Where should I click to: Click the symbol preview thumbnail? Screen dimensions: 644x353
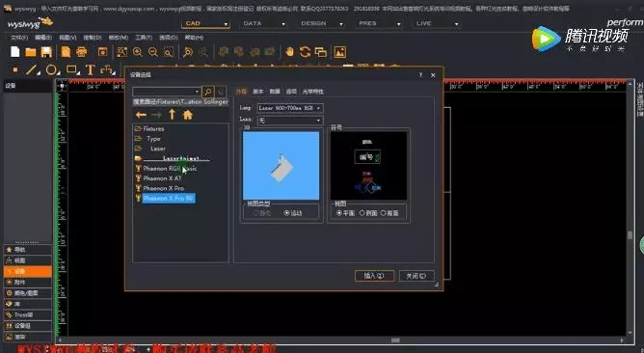coord(368,166)
